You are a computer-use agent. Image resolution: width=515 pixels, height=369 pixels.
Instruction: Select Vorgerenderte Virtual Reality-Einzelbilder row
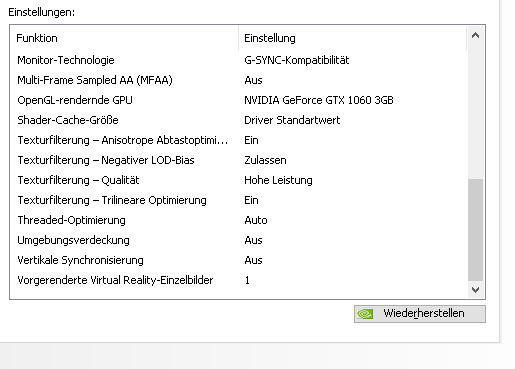click(239, 280)
